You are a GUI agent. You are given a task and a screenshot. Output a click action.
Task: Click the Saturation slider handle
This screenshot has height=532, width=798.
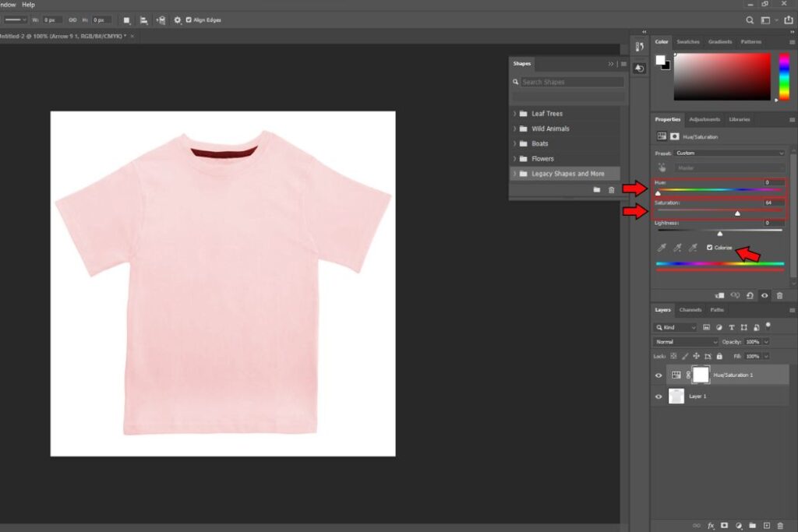pos(737,213)
